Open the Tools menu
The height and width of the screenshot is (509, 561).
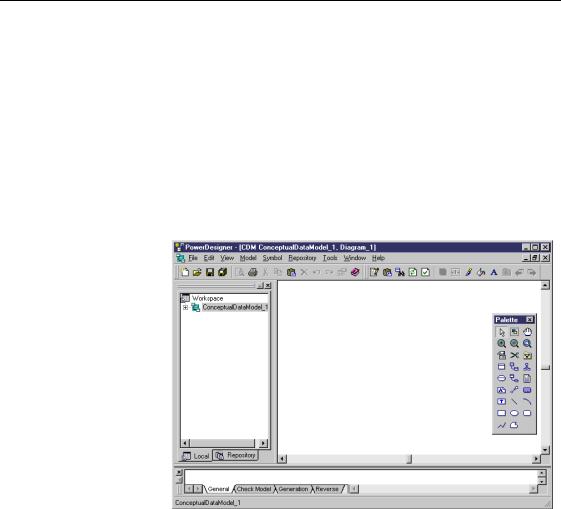(330, 258)
